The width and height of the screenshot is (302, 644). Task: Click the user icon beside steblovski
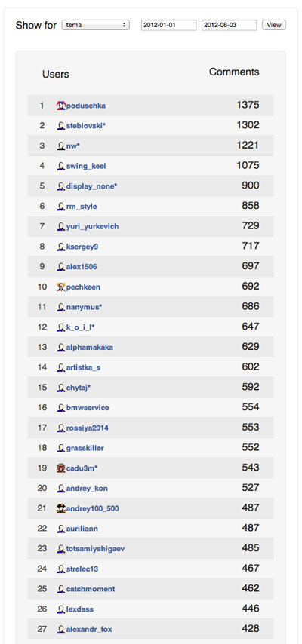tap(61, 126)
